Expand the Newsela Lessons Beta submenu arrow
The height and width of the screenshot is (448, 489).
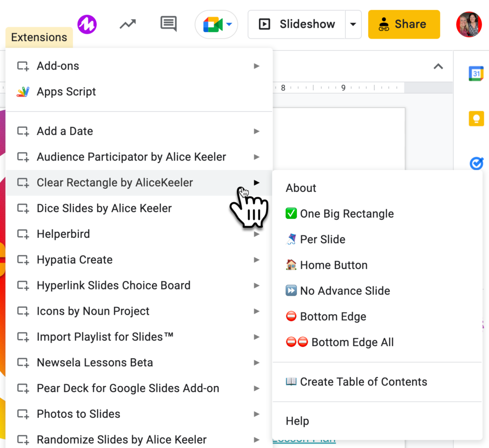(x=256, y=363)
